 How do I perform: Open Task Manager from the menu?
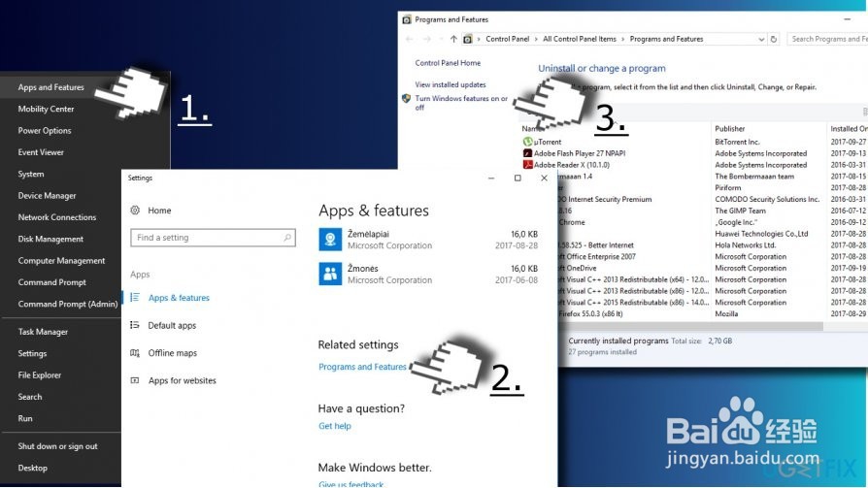[43, 332]
